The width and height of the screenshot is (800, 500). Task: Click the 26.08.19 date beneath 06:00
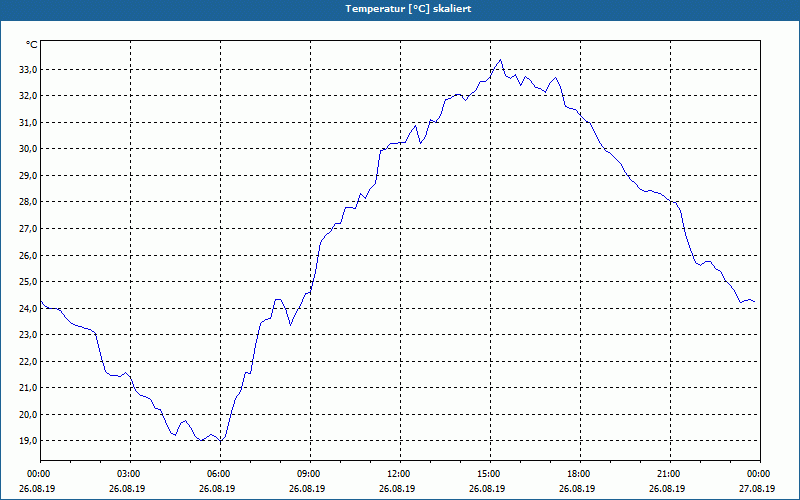(x=217, y=488)
